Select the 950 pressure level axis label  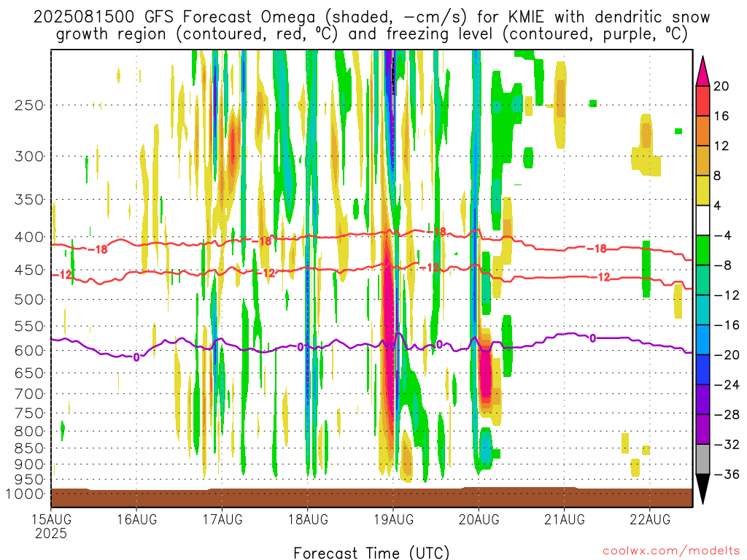(29, 480)
